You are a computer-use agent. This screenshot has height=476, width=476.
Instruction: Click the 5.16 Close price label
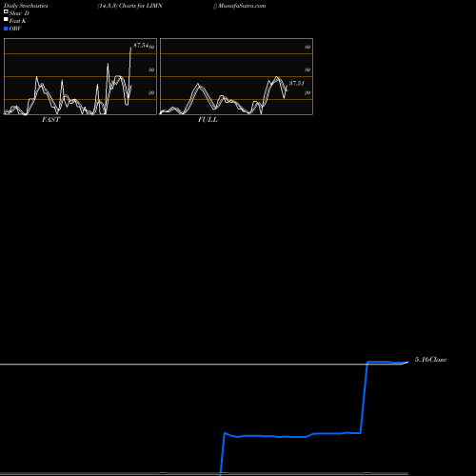coord(430,360)
